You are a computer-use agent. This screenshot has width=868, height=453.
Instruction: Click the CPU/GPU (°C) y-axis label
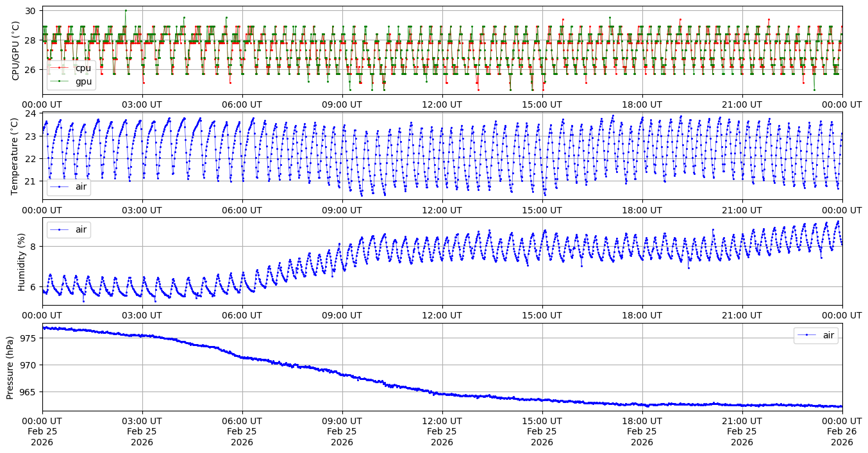(x=16, y=51)
